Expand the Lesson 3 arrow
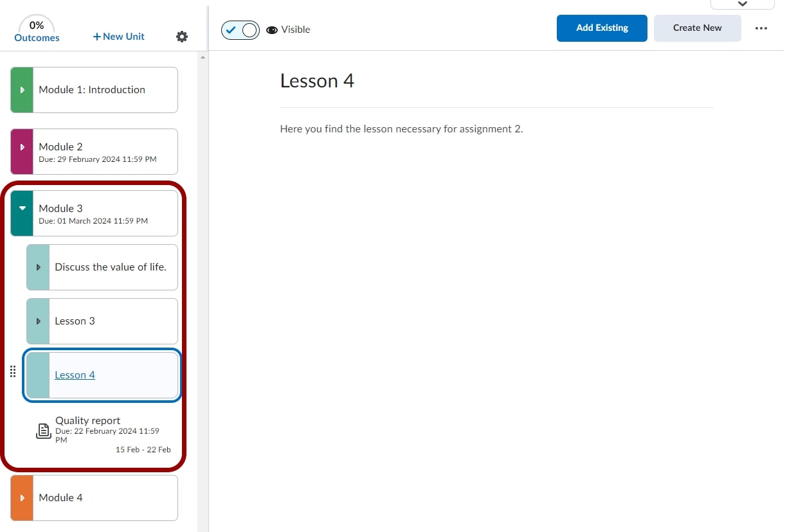Screen dimensions: 787x532 tap(39, 321)
